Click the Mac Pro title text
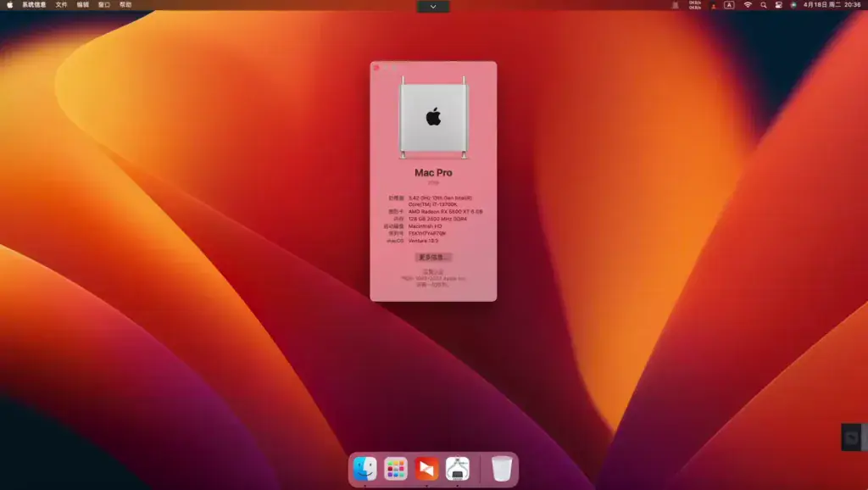 433,173
